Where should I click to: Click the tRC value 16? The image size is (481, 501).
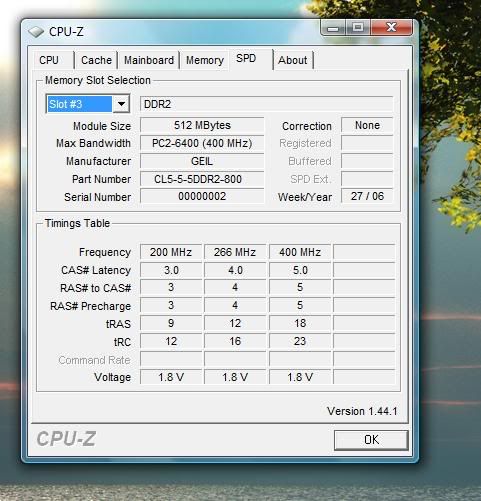pos(235,341)
